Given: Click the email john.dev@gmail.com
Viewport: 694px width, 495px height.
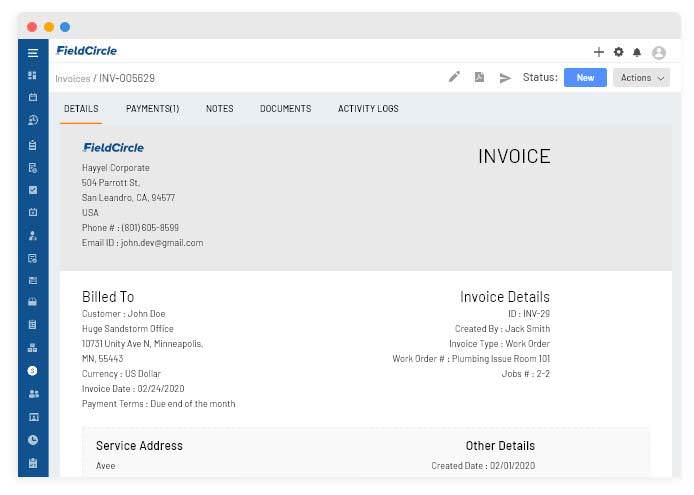Looking at the screenshot, I should pyautogui.click(x=162, y=243).
